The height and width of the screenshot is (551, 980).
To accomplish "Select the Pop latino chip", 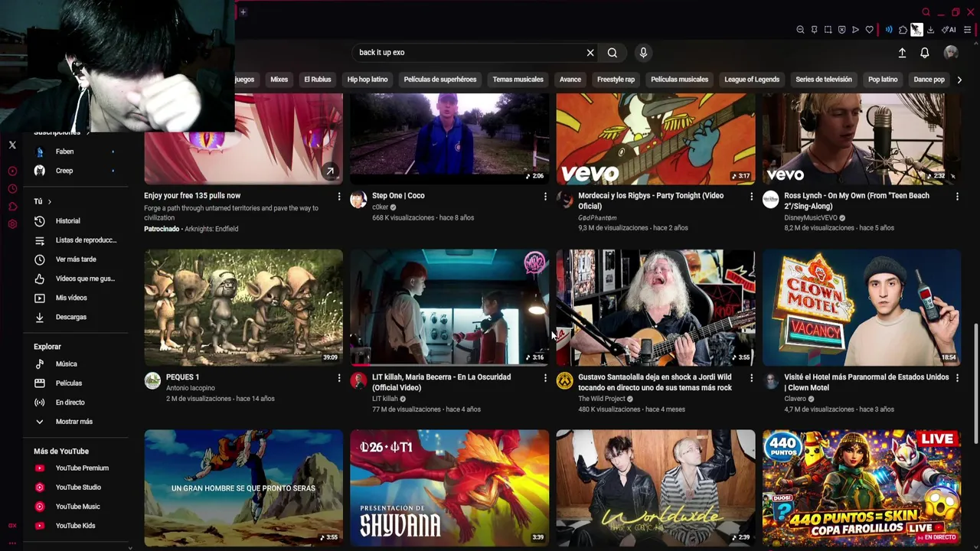I will click(883, 80).
